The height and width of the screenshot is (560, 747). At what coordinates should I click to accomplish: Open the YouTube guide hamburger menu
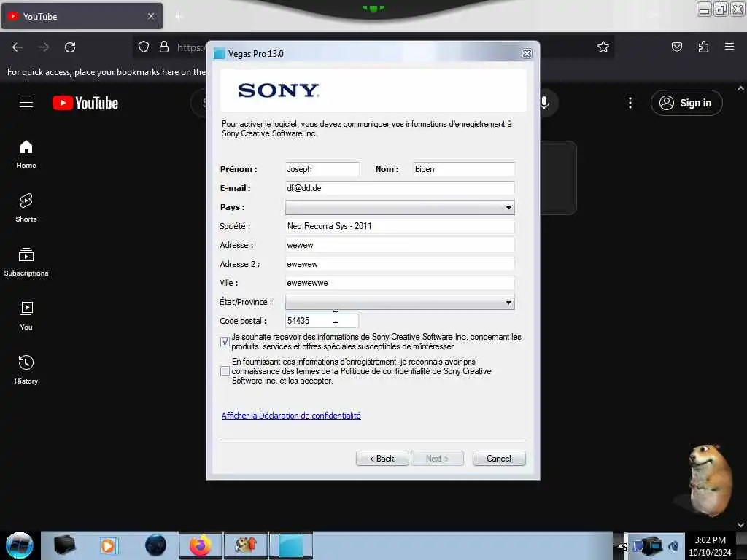tap(26, 102)
